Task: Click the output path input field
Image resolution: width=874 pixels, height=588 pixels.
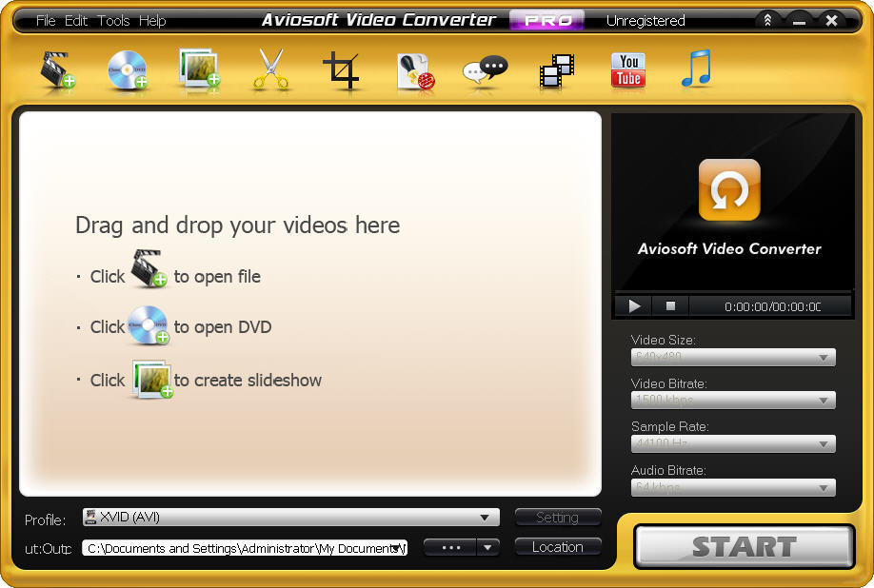Action: point(246,548)
